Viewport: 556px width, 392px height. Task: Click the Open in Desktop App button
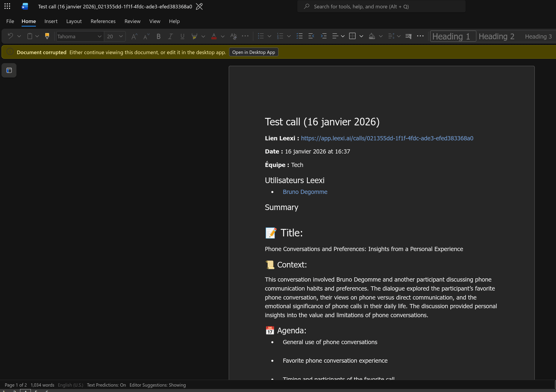253,52
